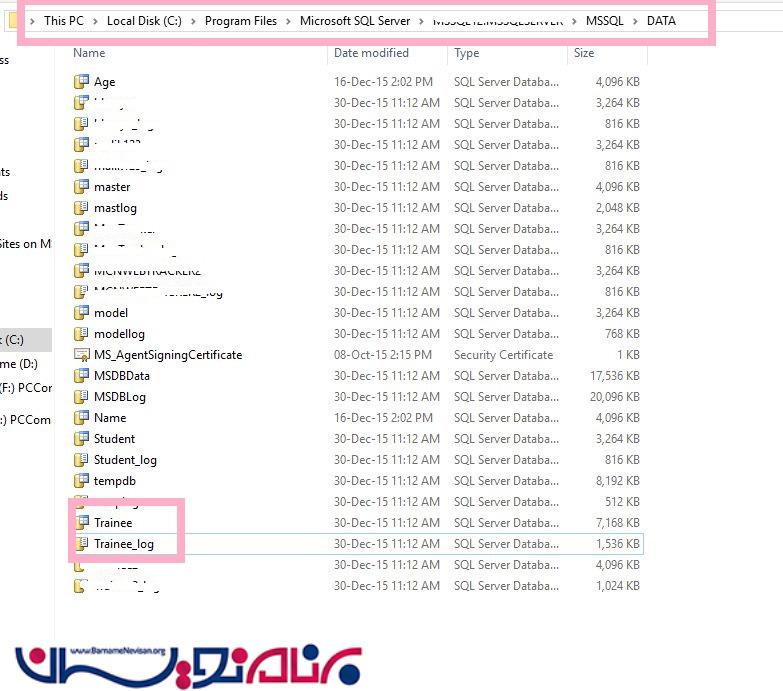
Task: Select the MS_AgentSigningCertificate file name
Action: click(168, 355)
